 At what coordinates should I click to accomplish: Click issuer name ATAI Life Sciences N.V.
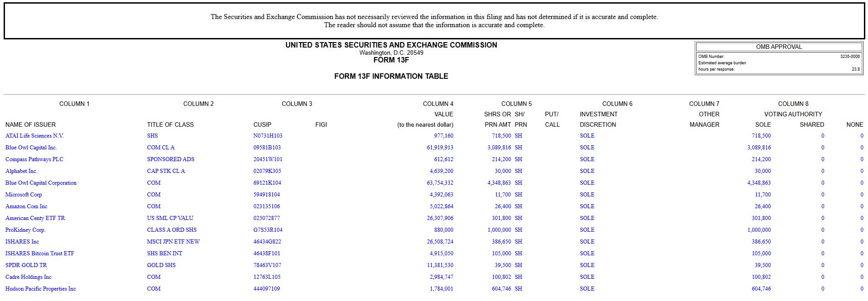coord(34,136)
